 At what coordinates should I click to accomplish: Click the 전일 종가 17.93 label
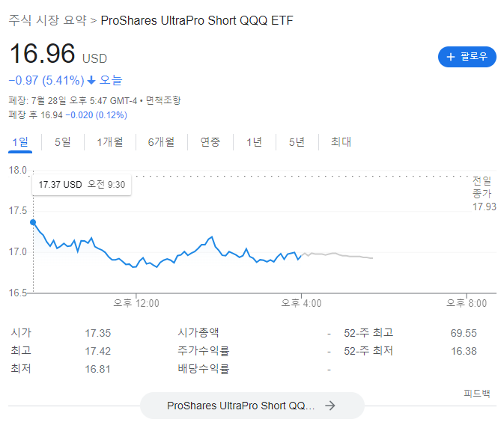click(484, 194)
